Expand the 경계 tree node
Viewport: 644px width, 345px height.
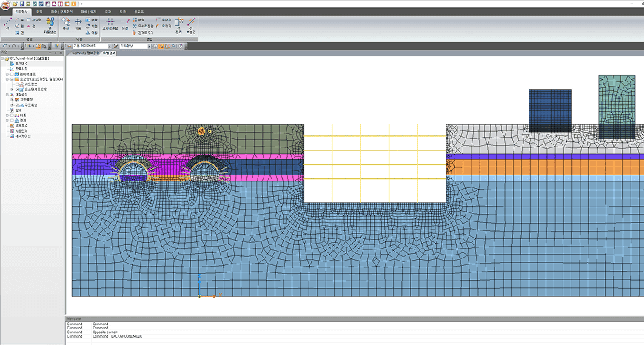pos(7,121)
